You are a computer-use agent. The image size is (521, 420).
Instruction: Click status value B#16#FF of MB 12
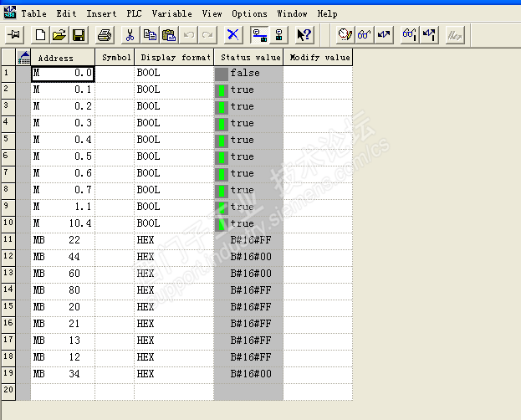[x=251, y=357]
